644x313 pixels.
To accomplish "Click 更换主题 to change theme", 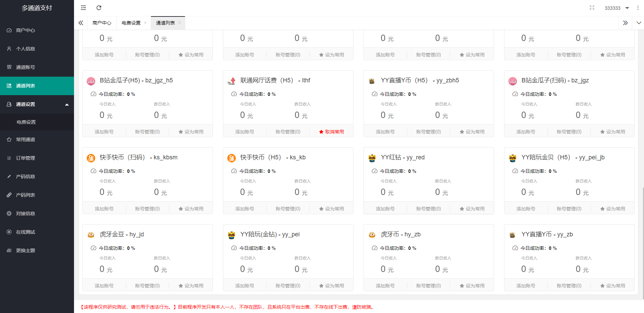I will [25, 250].
